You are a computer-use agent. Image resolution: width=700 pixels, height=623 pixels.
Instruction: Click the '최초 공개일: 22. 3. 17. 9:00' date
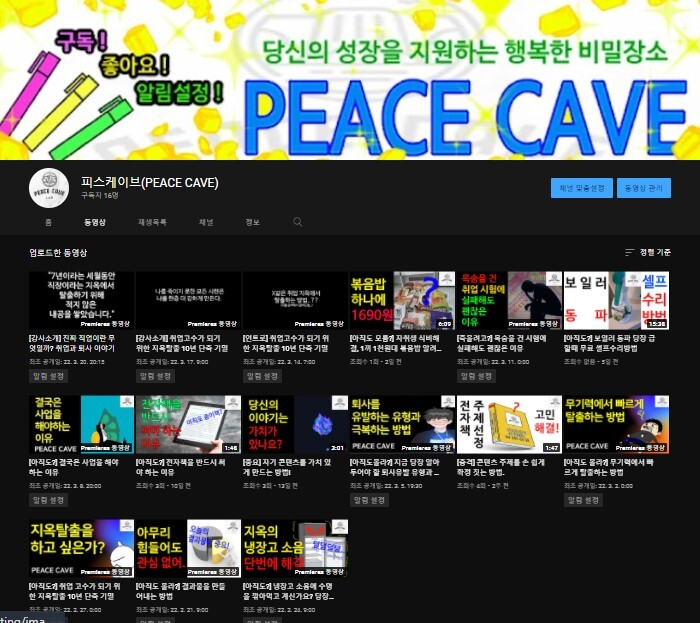click(x=172, y=362)
